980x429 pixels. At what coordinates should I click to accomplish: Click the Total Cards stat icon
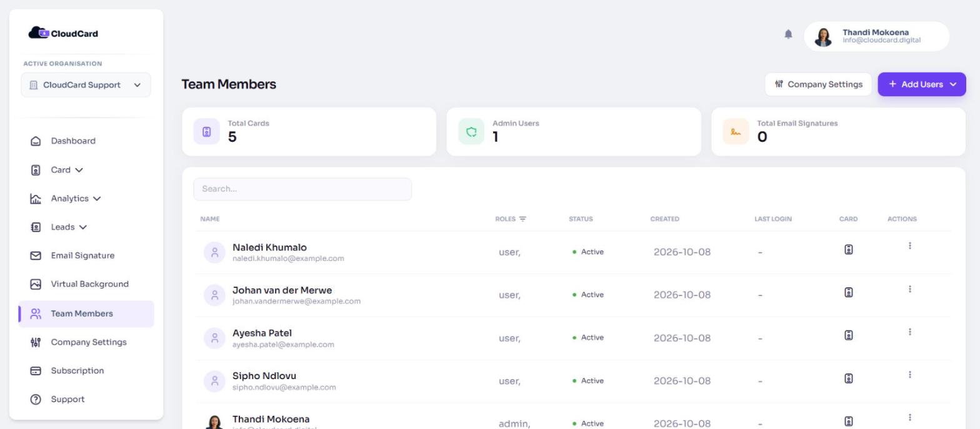(207, 131)
